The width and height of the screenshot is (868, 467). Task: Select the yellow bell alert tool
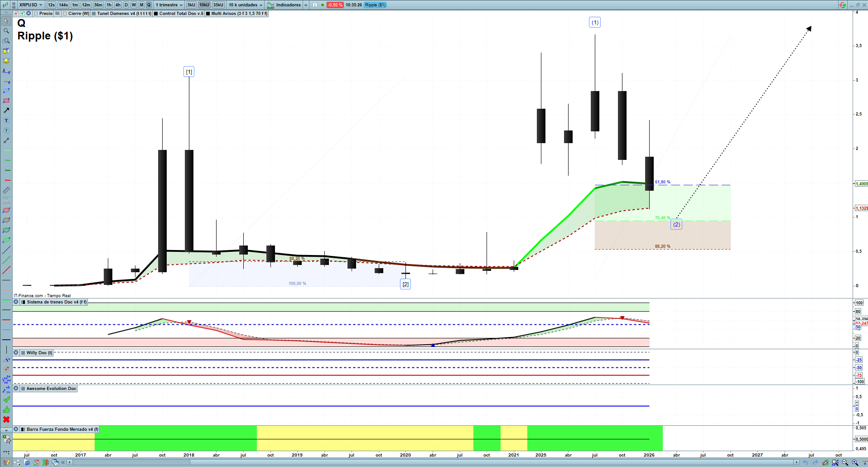tap(6, 61)
